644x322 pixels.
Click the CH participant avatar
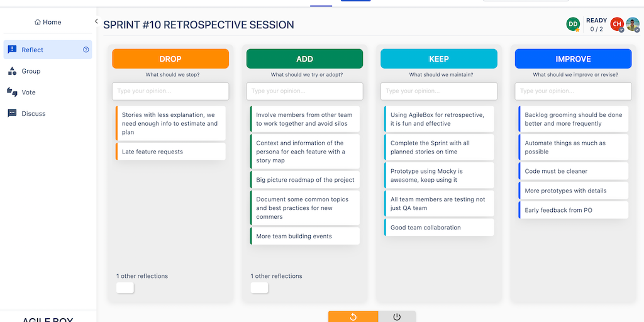(x=617, y=25)
